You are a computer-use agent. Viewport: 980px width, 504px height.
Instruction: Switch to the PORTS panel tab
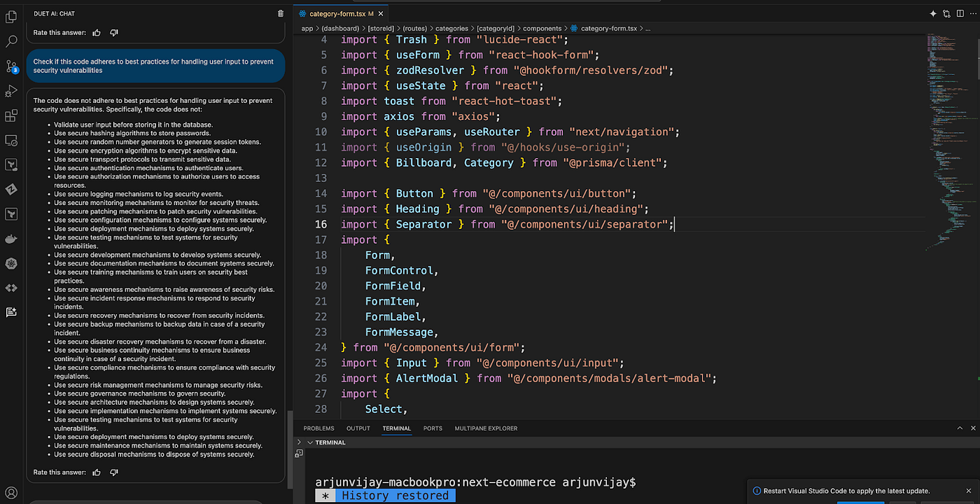[433, 428]
